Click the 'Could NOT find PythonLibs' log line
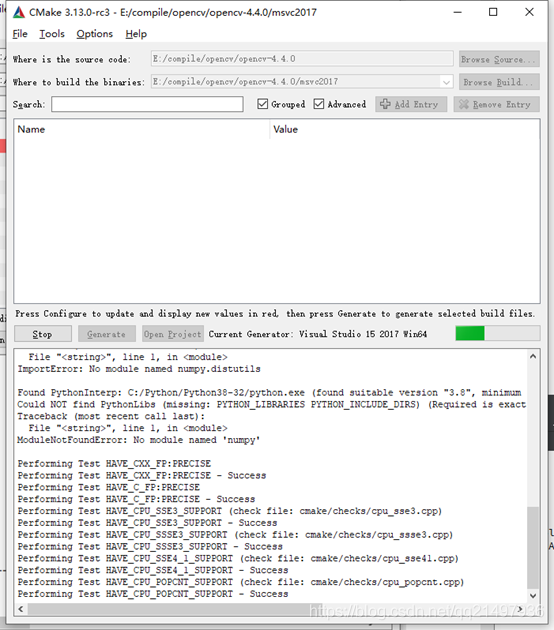Screen dimensions: 554x630 pos(272,404)
